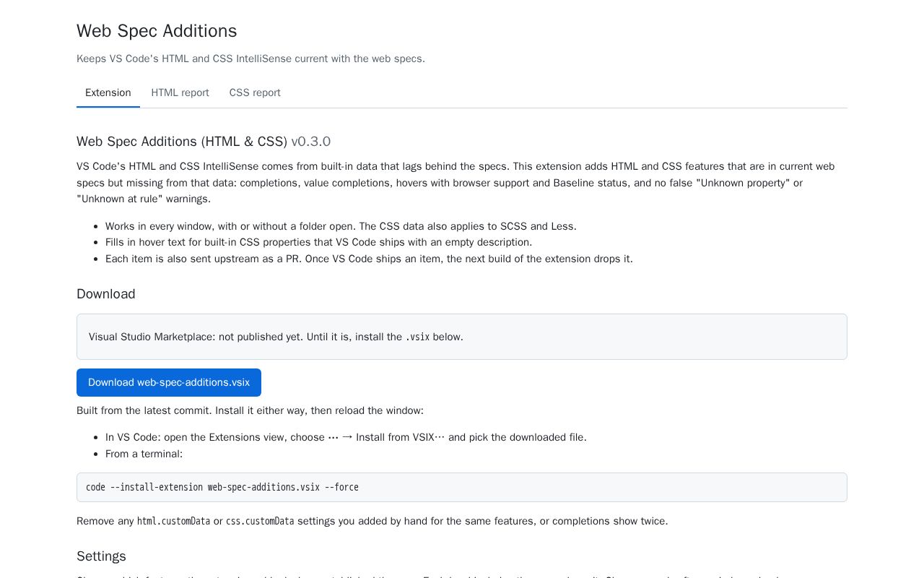Click css.customData inline code text
The width and height of the screenshot is (924, 578).
click(x=260, y=521)
